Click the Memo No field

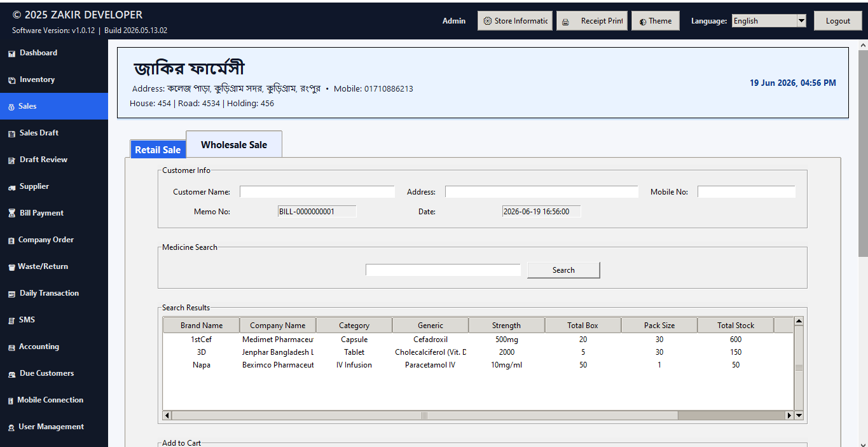pyautogui.click(x=317, y=211)
